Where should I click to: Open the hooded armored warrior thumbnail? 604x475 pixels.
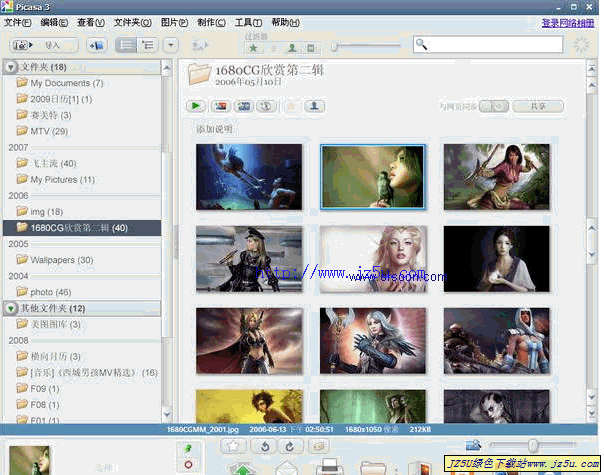pos(497,341)
